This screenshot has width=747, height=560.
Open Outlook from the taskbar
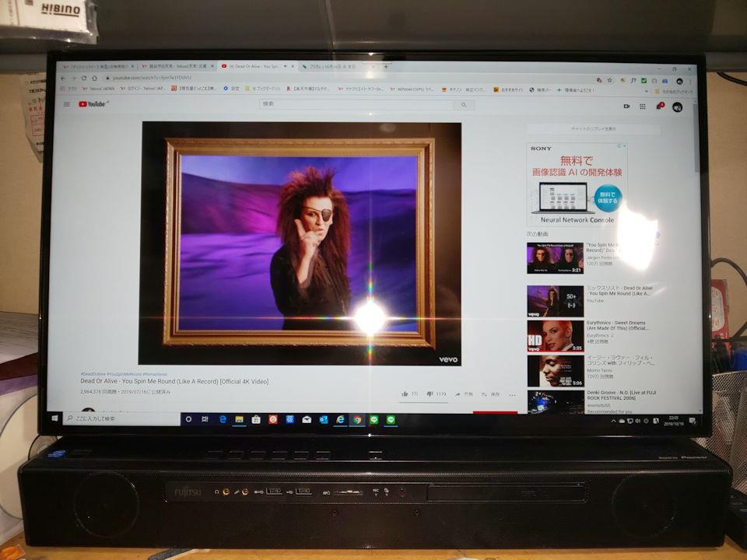pos(324,419)
